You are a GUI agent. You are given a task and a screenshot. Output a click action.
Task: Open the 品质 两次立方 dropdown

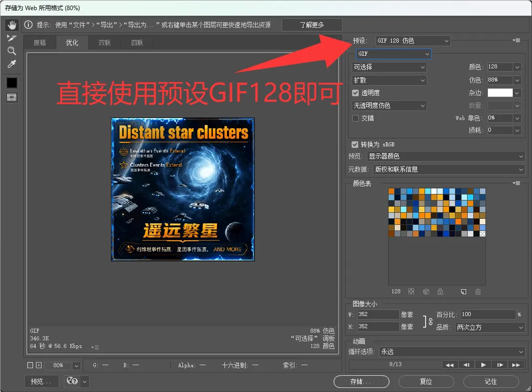(489, 328)
